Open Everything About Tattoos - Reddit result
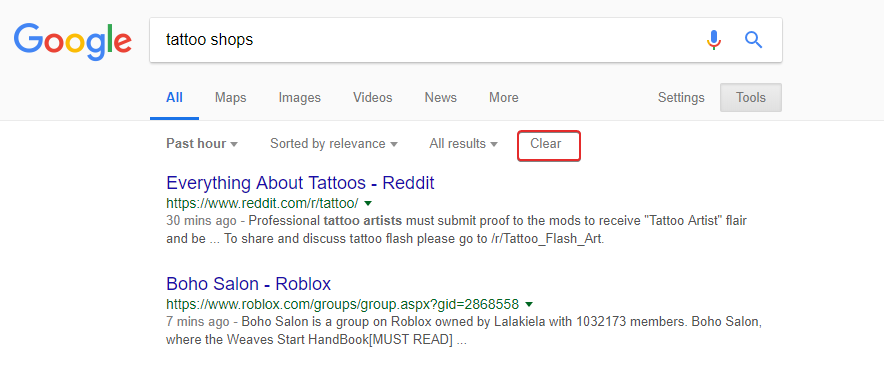This screenshot has width=884, height=367. tap(300, 183)
